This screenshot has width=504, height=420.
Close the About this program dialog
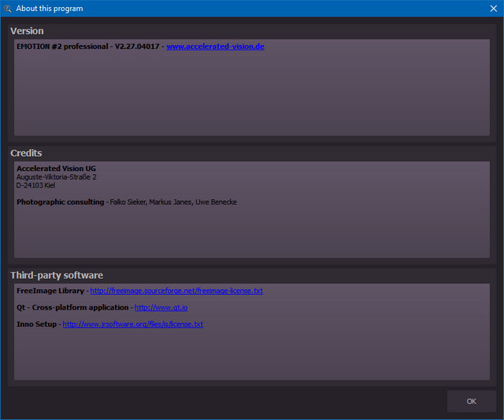492,9
